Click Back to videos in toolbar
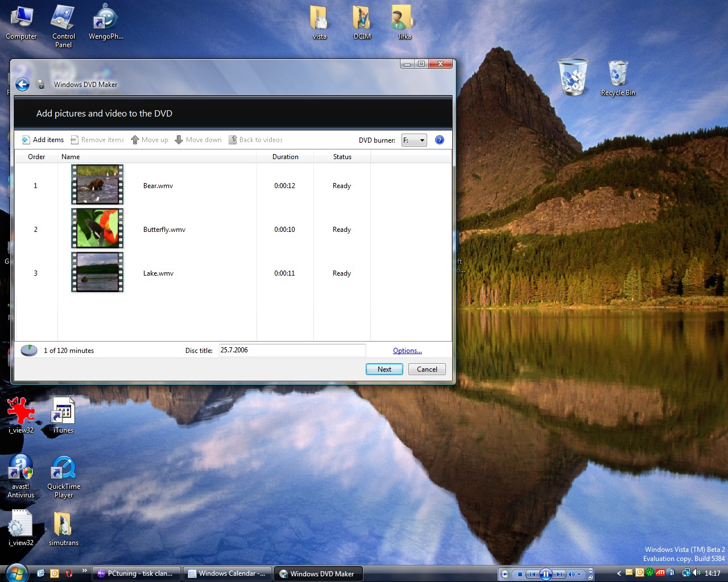Image resolution: width=728 pixels, height=582 pixels. [x=255, y=140]
